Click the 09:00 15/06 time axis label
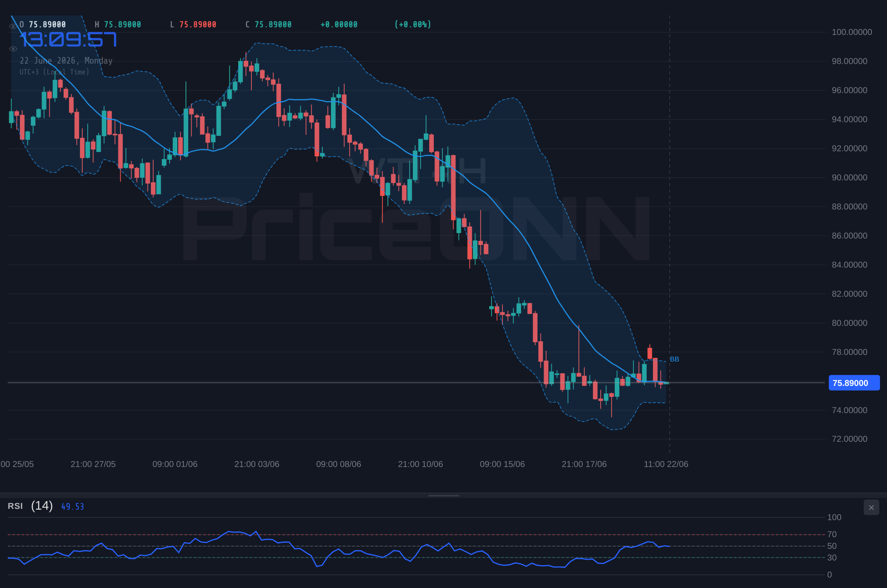887x588 pixels. pyautogui.click(x=502, y=464)
